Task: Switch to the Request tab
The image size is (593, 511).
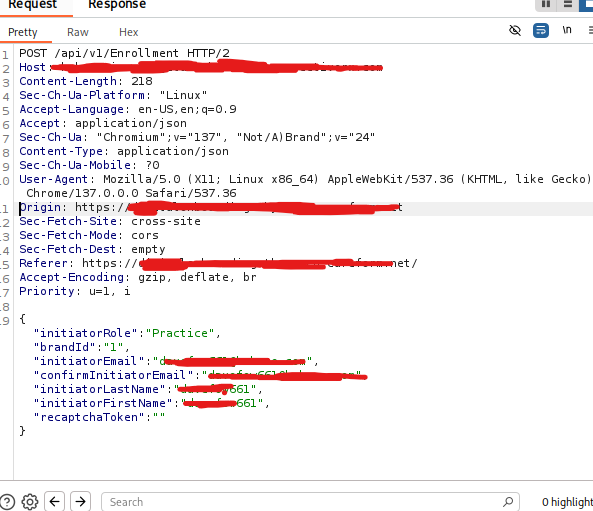Action: (x=32, y=5)
